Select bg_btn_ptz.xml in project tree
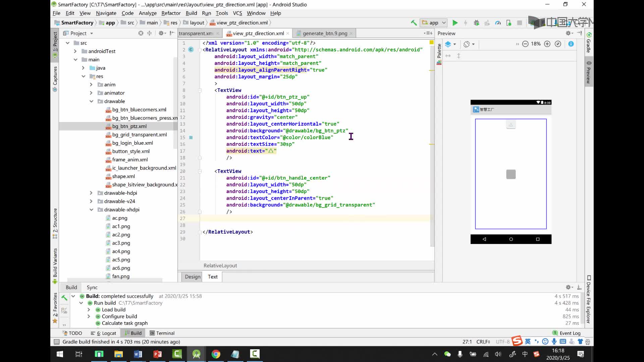The image size is (644, 362). [129, 126]
